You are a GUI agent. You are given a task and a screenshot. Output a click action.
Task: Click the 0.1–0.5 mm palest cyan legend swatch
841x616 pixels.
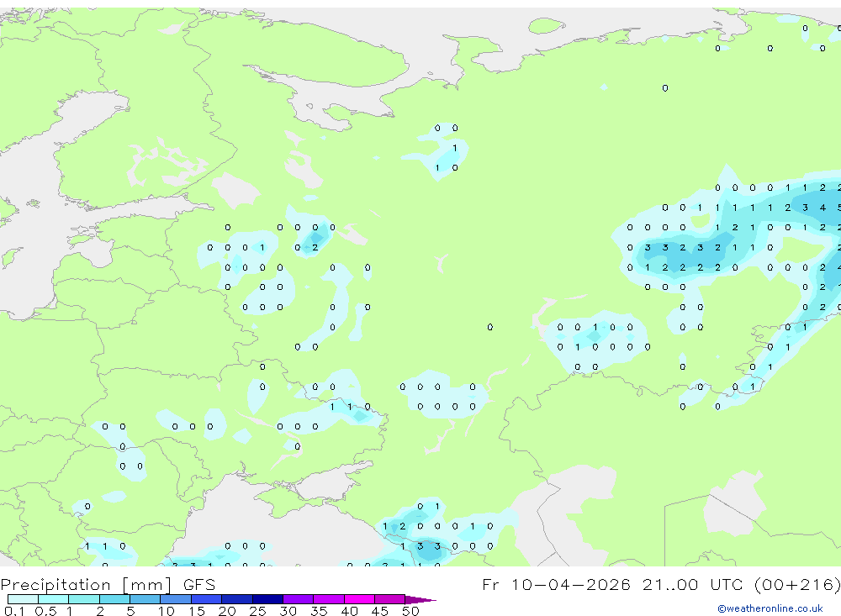click(23, 599)
